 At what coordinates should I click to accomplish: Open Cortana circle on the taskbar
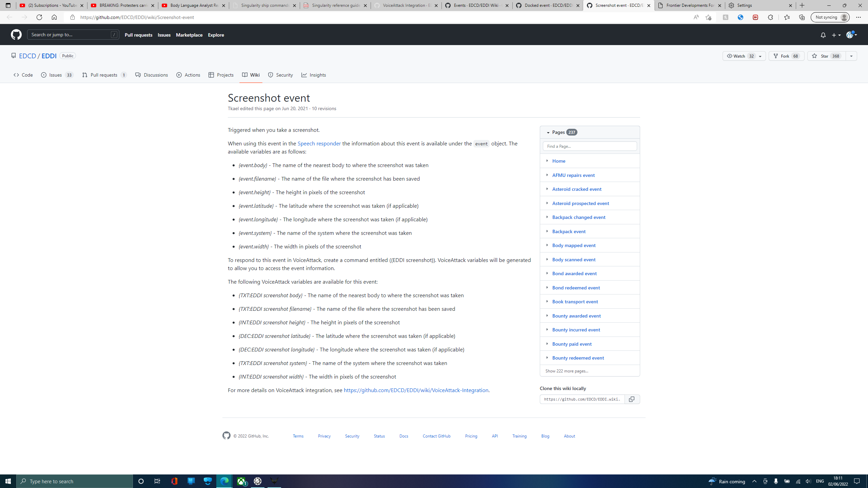pyautogui.click(x=141, y=481)
